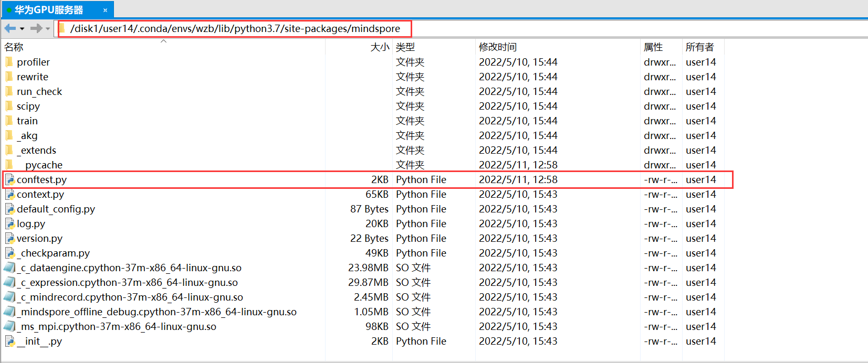Click the back navigation arrow
The height and width of the screenshot is (363, 868).
pos(10,28)
